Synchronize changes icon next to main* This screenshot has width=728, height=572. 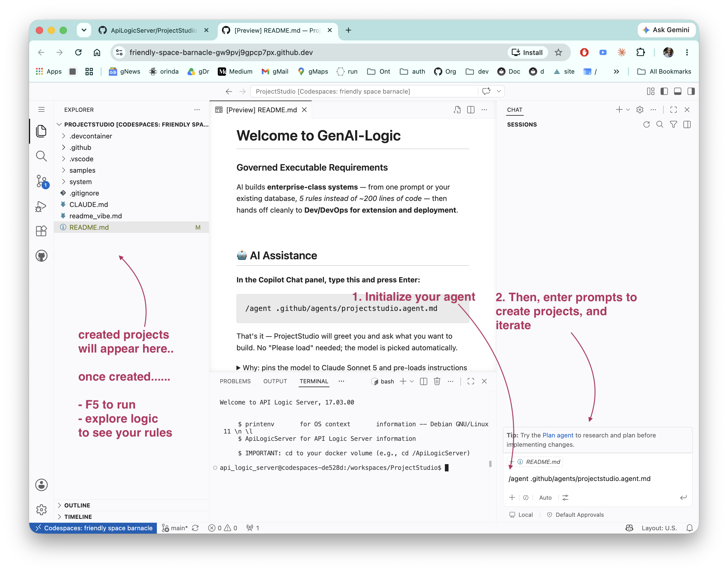(x=195, y=528)
